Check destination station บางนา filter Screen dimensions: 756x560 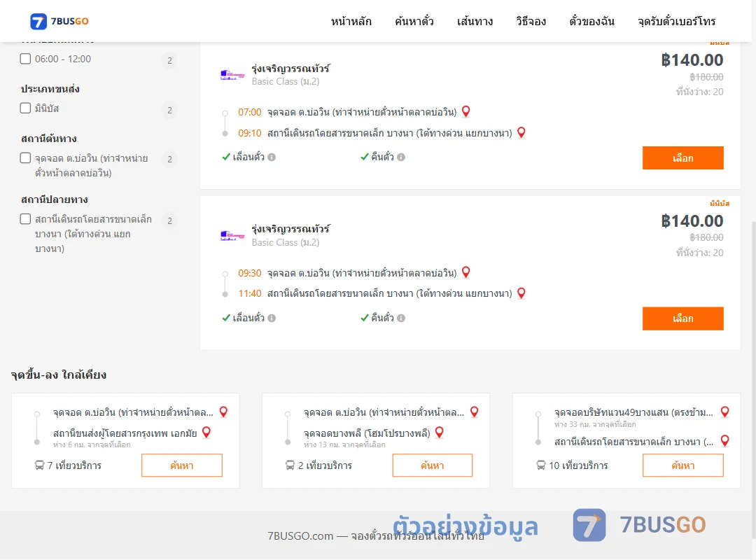point(26,219)
